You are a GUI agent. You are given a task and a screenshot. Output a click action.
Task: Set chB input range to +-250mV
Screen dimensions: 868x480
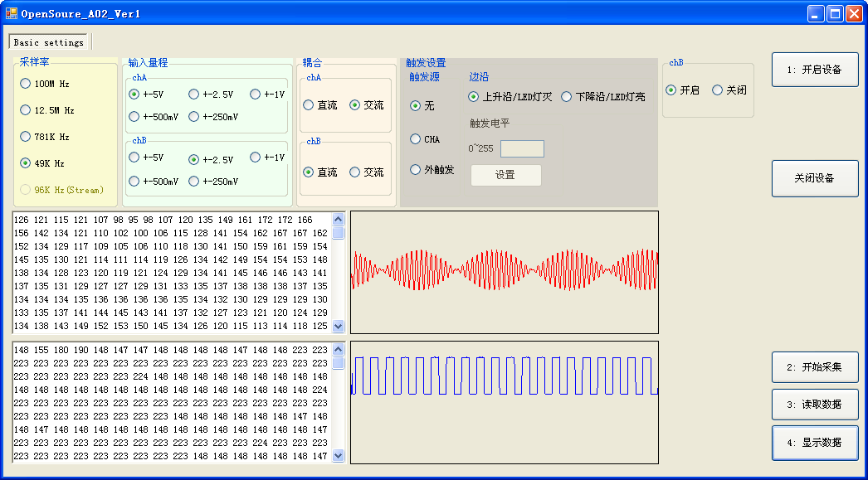(x=213, y=182)
